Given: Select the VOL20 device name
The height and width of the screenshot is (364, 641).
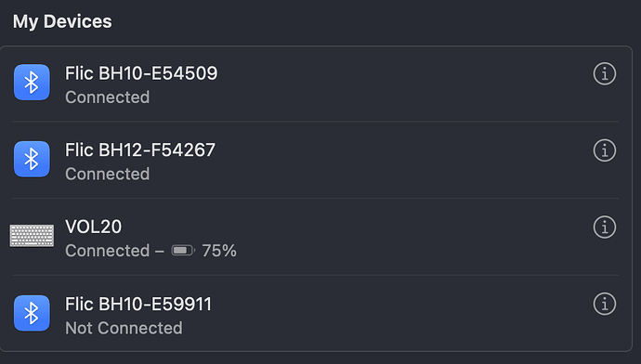Looking at the screenshot, I should pyautogui.click(x=93, y=227).
